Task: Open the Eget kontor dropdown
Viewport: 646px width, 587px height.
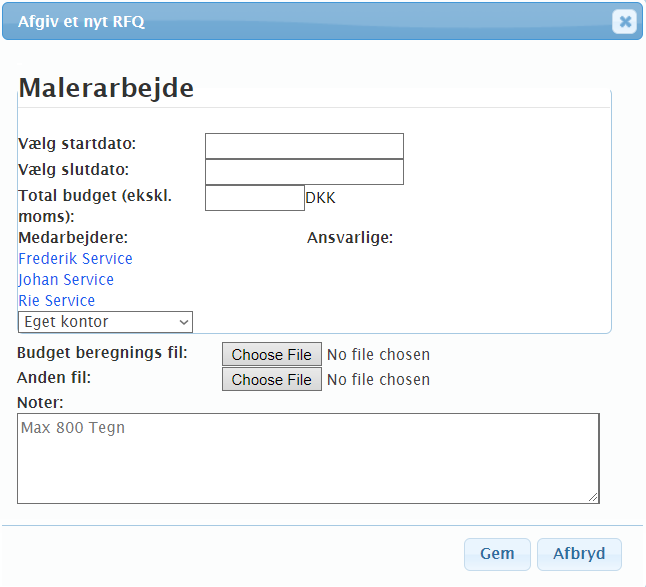Action: (105, 322)
